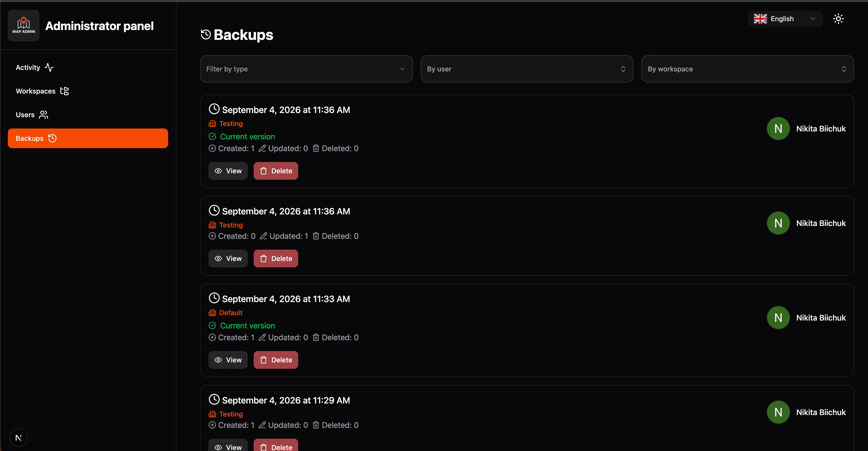Click the clock icon next to 11:33 AM

coord(214,298)
